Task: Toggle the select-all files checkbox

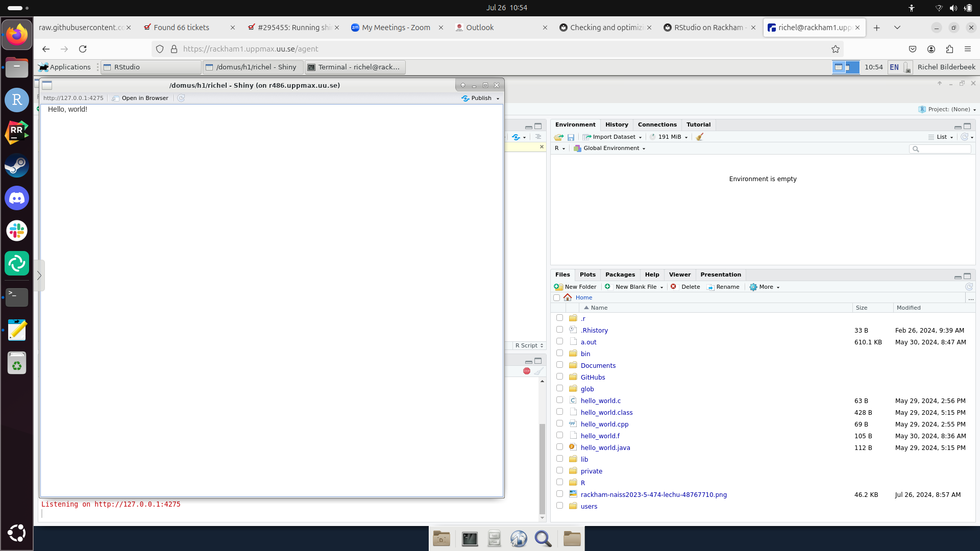Action: [556, 297]
